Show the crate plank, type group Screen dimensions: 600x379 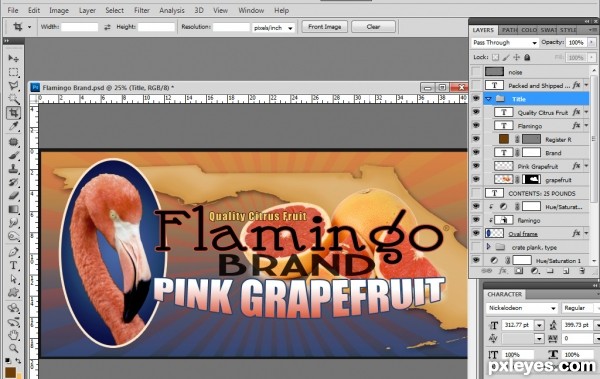[476, 247]
